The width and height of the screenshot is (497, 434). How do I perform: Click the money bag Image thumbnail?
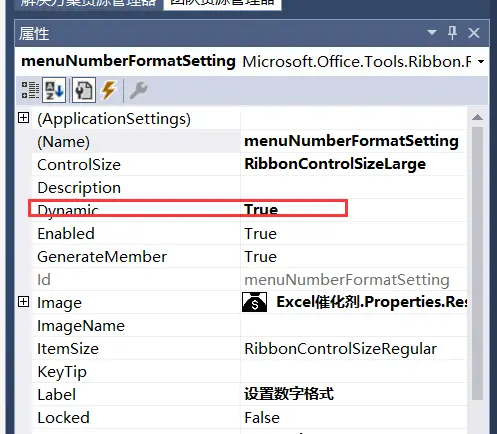coord(254,302)
